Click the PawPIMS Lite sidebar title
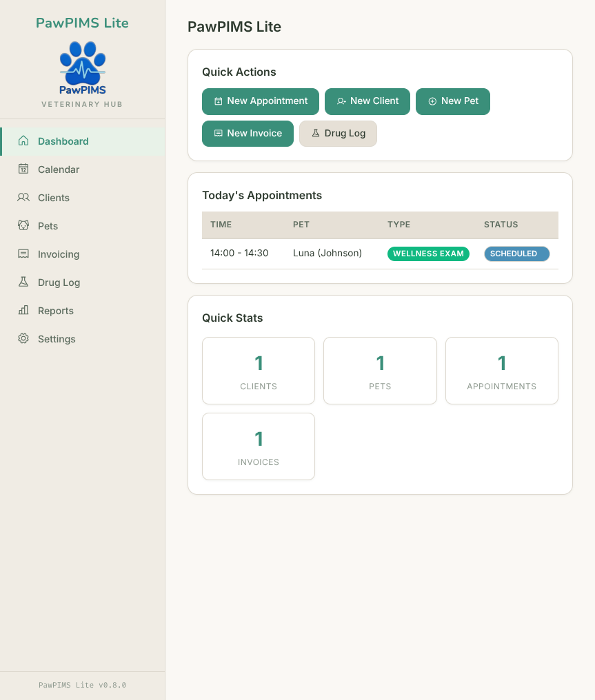The image size is (595, 700). (82, 23)
